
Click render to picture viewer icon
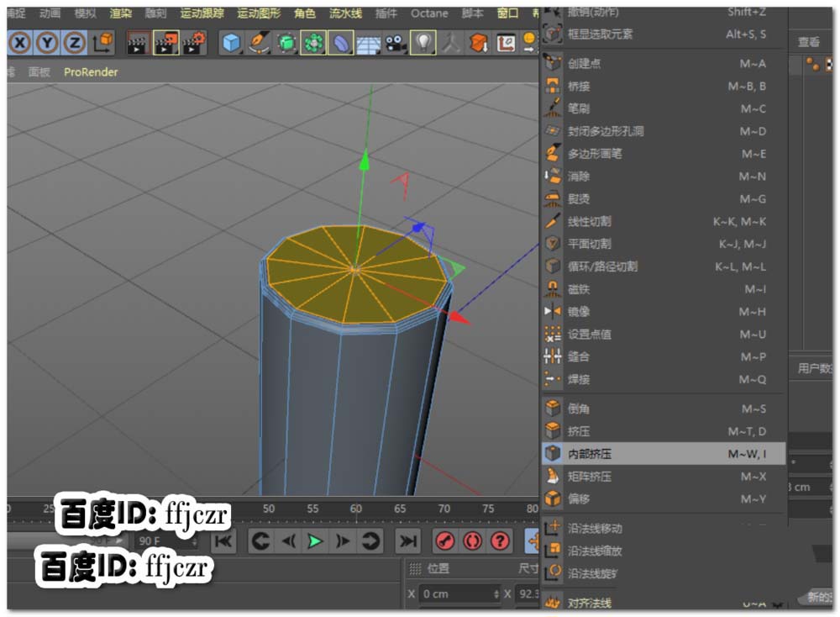[x=166, y=43]
